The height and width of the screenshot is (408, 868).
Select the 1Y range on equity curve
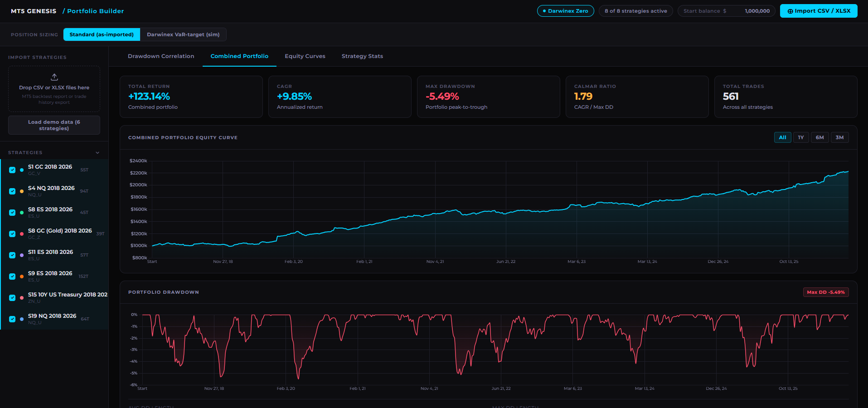pos(801,137)
